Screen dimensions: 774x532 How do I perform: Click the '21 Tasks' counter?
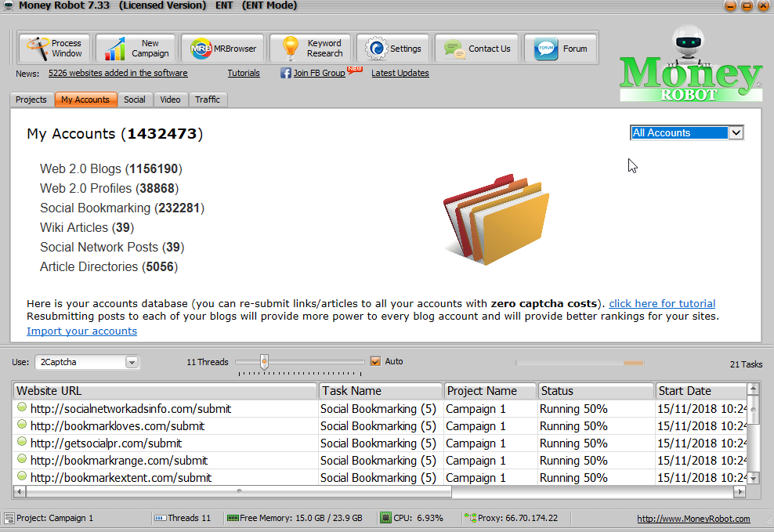746,364
